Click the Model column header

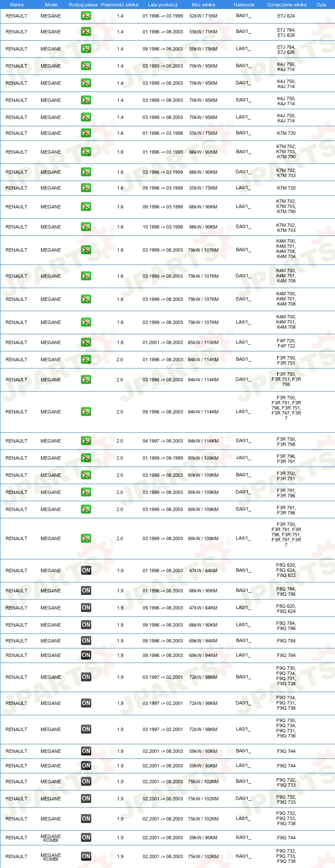click(51, 5)
